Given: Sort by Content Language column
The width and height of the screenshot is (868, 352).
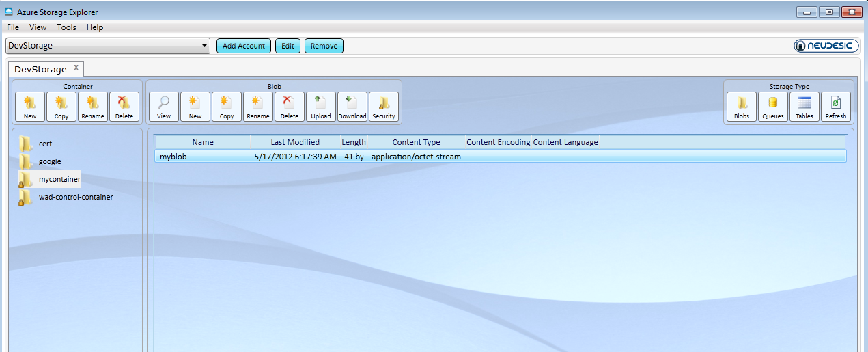Looking at the screenshot, I should 565,142.
